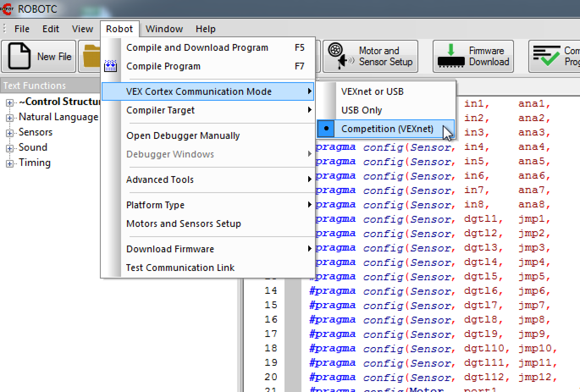Screen dimensions: 580x392
Task: Click line number 14 in editor
Action: point(271,291)
